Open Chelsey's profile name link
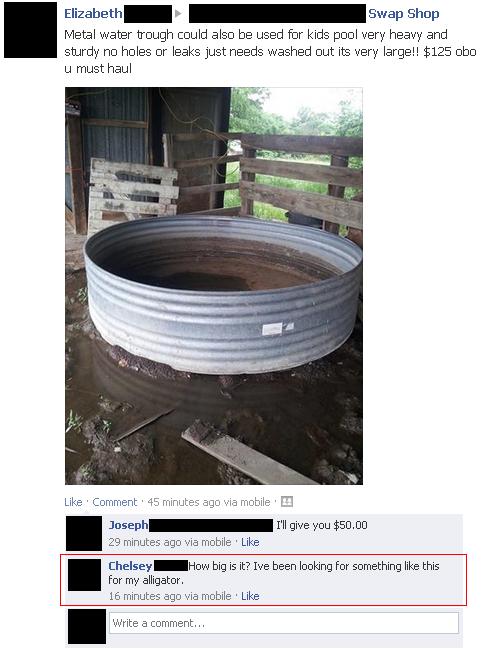The height and width of the screenshot is (661, 482). 130,566
